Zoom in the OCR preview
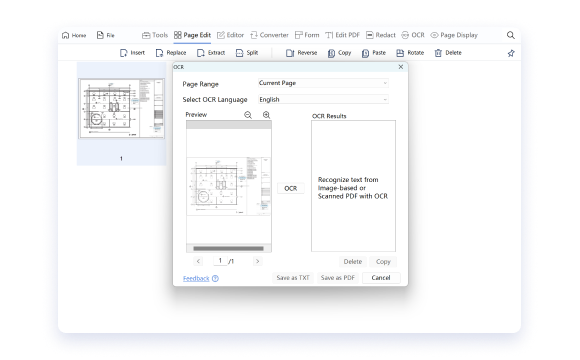The image size is (580, 360). click(266, 115)
